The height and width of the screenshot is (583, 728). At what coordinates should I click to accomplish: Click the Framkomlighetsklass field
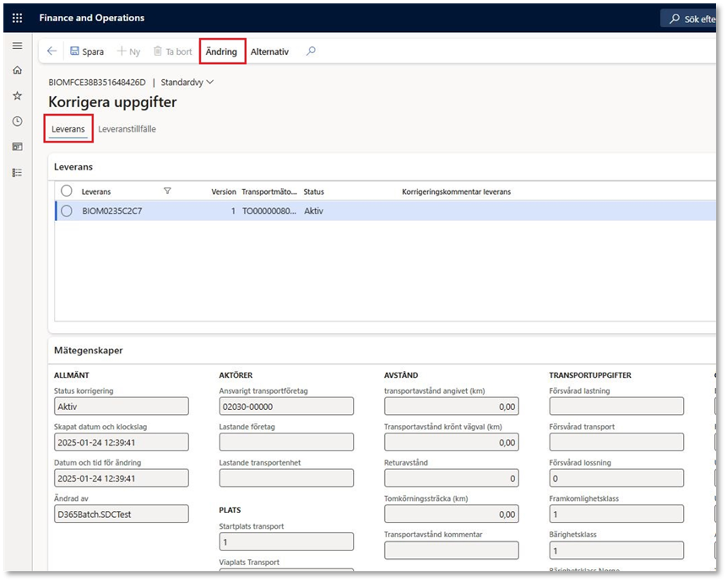(x=617, y=514)
